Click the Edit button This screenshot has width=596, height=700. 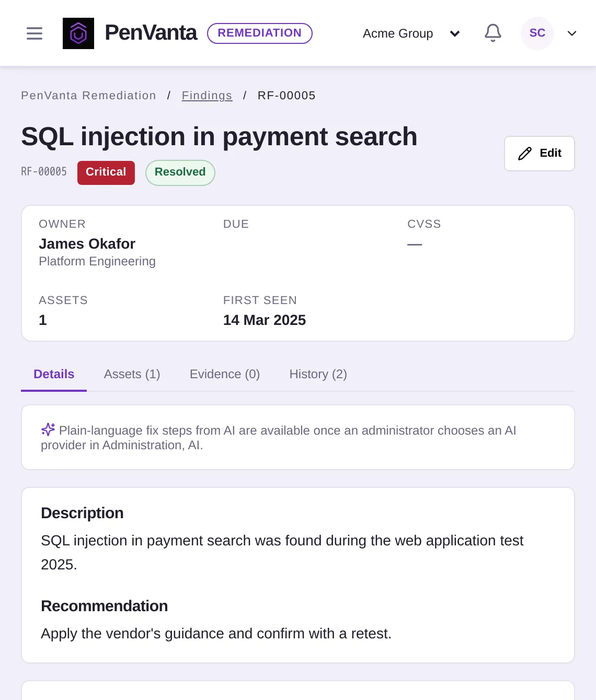point(540,153)
